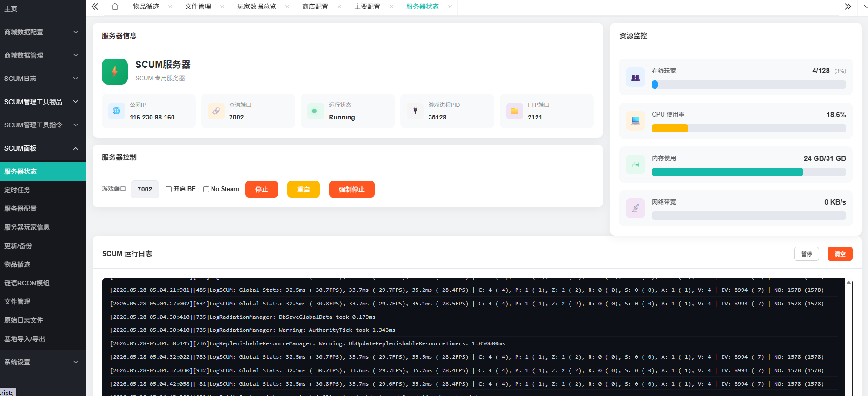Open 基地导入/导出 in sidebar
868x396 pixels.
pyautogui.click(x=43, y=339)
